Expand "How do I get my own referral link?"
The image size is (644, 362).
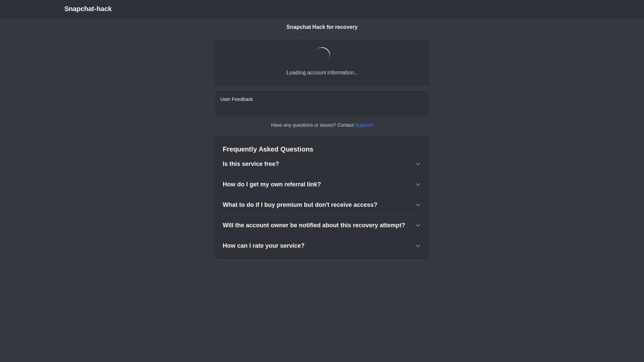322,184
